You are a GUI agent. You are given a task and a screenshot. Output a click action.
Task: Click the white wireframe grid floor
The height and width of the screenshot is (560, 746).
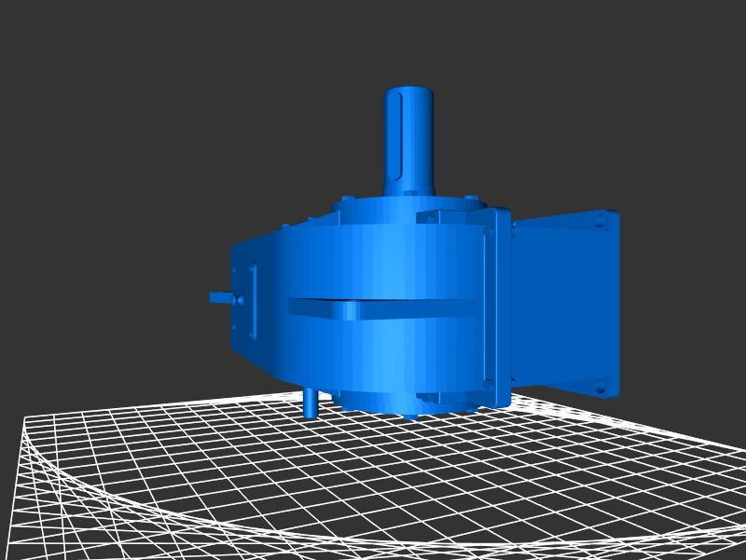click(x=280, y=485)
